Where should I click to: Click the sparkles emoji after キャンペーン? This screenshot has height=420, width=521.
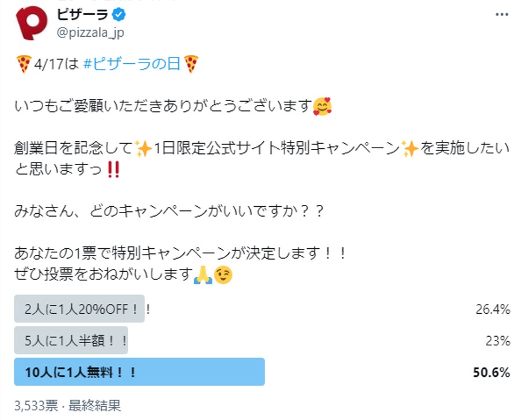(410, 149)
